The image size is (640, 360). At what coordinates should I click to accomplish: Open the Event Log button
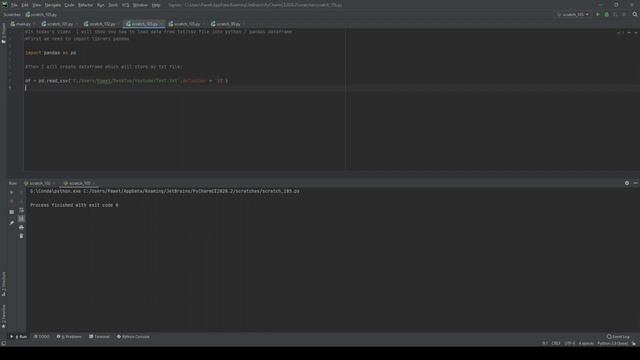click(x=618, y=337)
